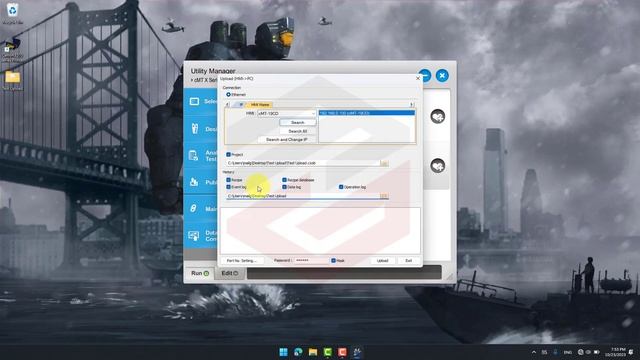The image size is (640, 360).
Task: Click the Search button
Action: click(x=298, y=122)
